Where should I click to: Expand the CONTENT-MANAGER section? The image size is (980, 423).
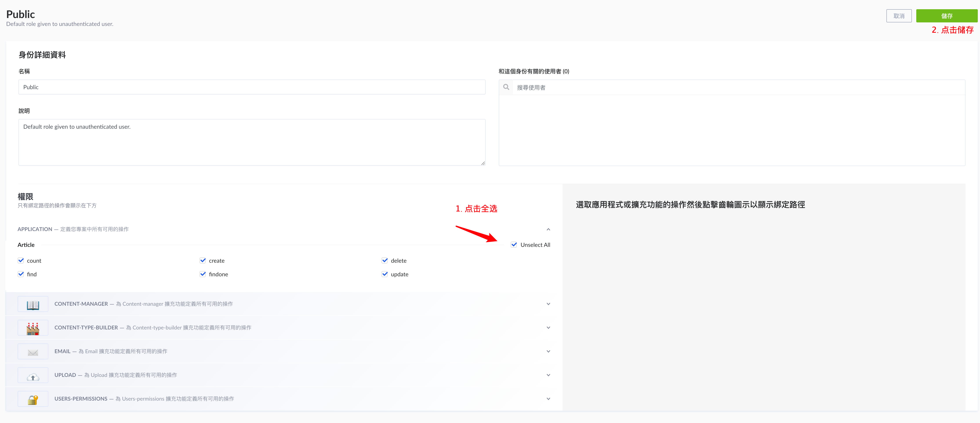click(x=548, y=304)
